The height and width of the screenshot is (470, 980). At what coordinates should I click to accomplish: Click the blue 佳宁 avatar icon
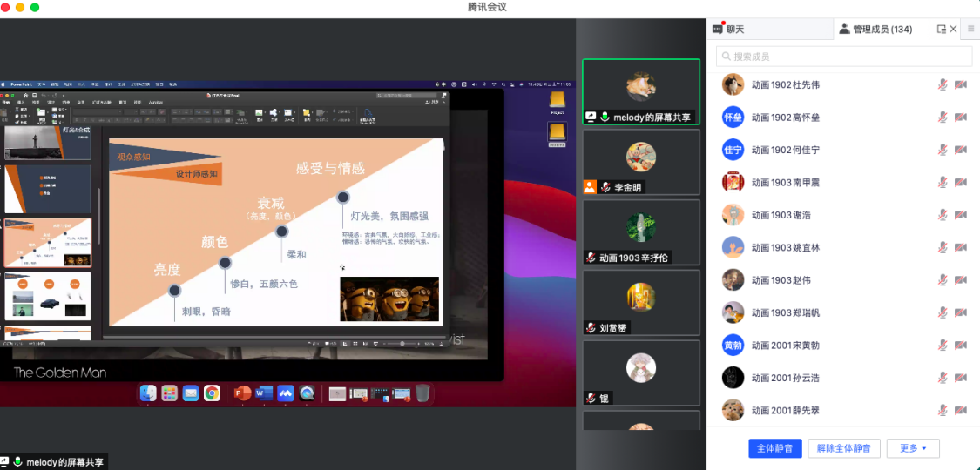click(x=733, y=150)
